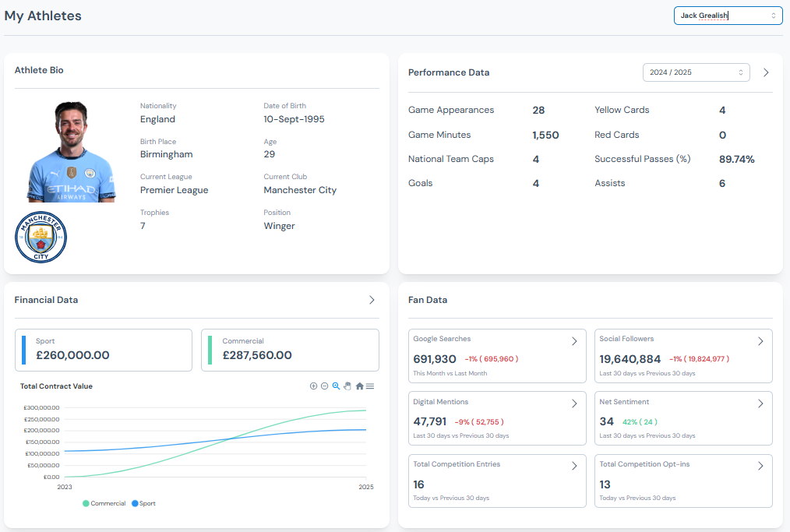The height and width of the screenshot is (532, 790).
Task: Click the 2025 x-axis label on chart
Action: coord(366,487)
